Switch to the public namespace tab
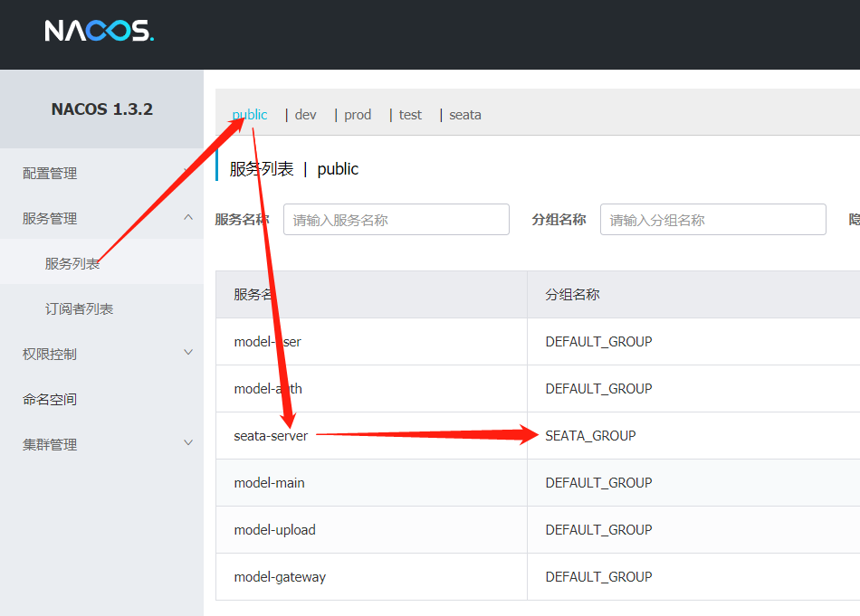The width and height of the screenshot is (860, 616). (250, 115)
